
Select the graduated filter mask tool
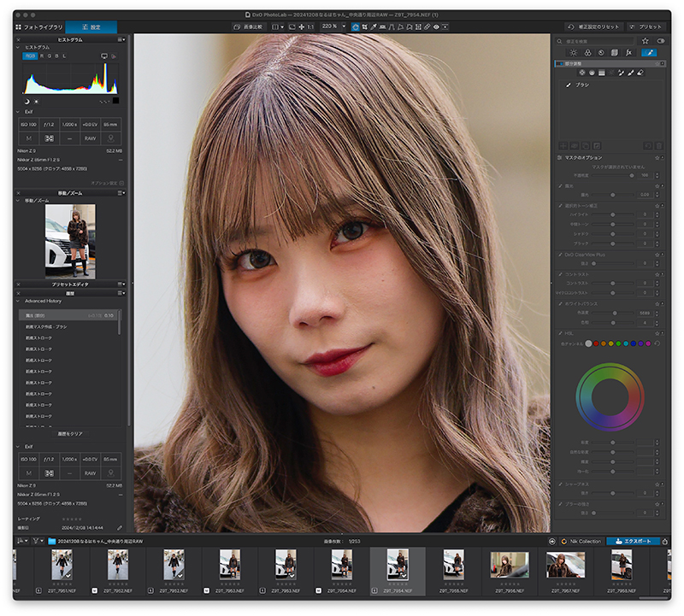(x=602, y=73)
